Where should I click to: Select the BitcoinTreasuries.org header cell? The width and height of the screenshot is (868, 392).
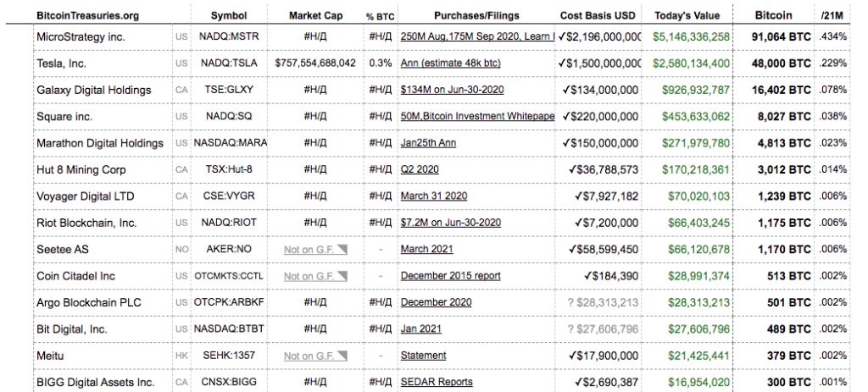coord(88,15)
